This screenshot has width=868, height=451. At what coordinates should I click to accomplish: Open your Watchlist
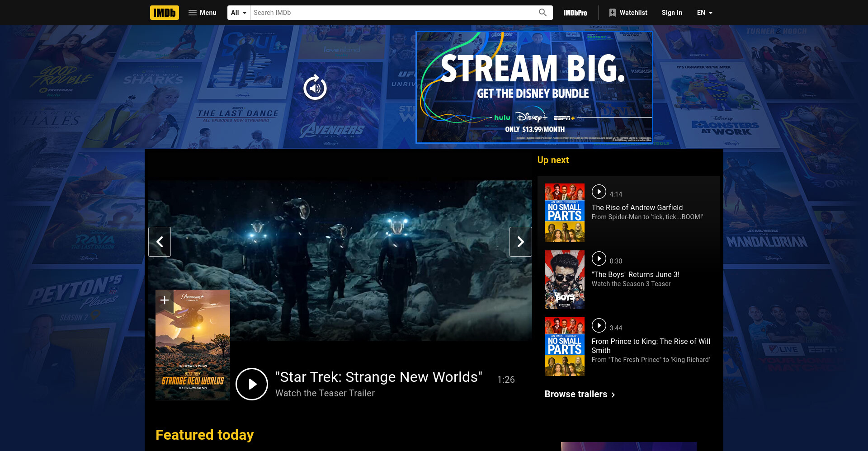[x=628, y=13]
